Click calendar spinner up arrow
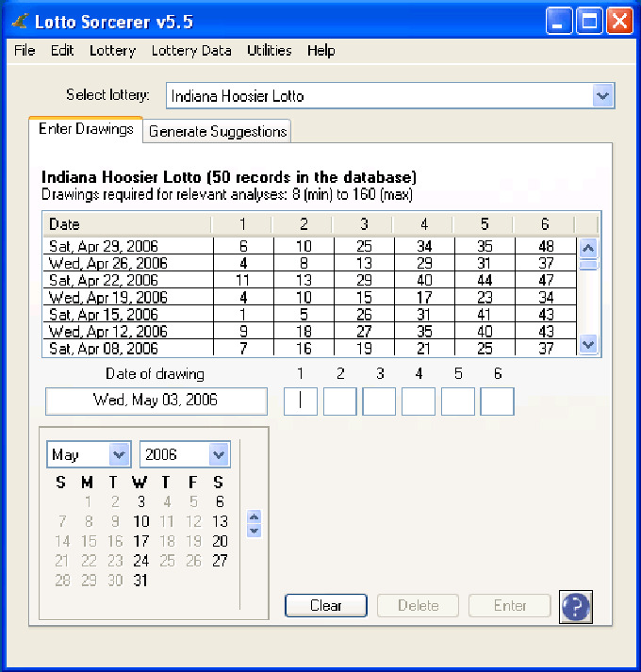Viewport: 641px width, 672px height. 254,516
